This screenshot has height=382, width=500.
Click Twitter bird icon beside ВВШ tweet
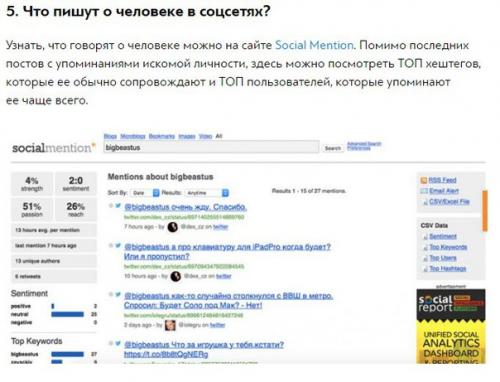tap(118, 295)
